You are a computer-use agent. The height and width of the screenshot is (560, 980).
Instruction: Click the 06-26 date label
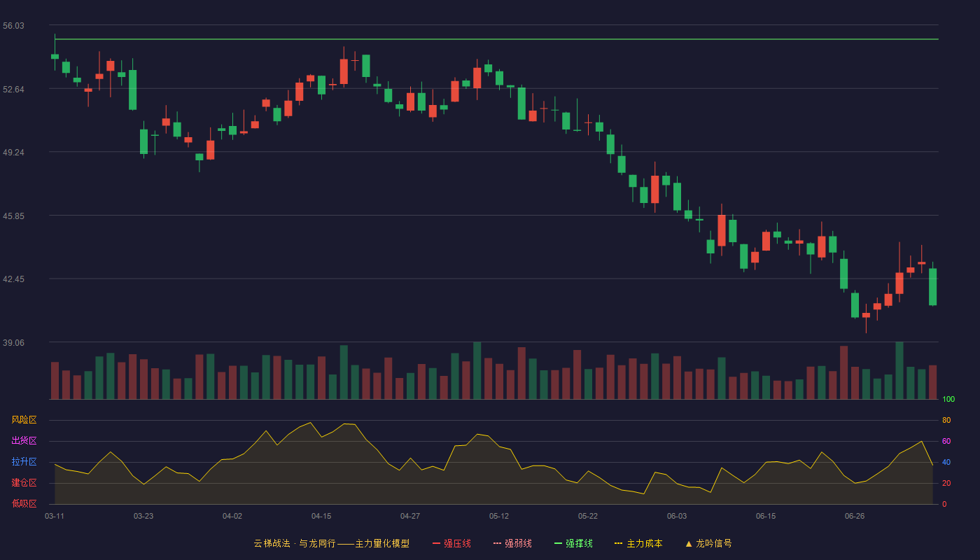(855, 516)
